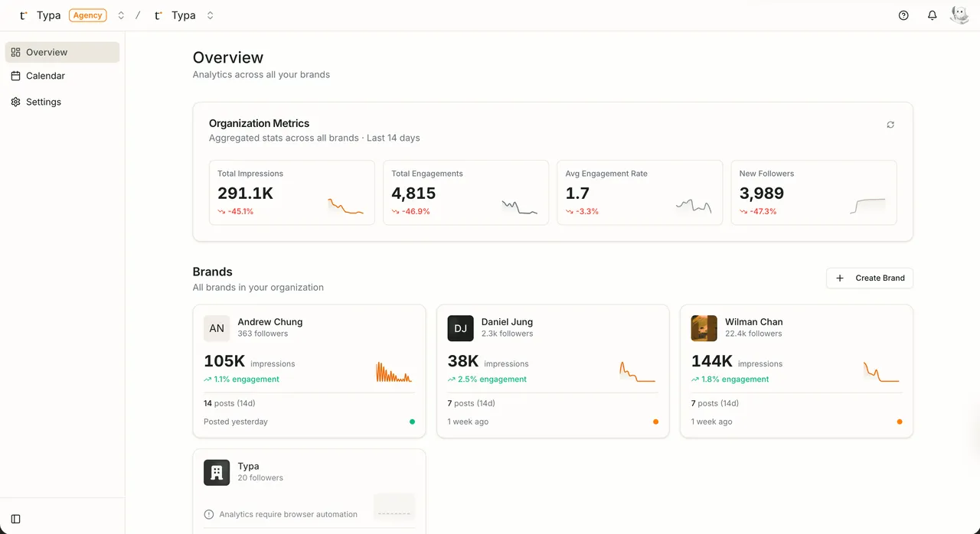This screenshot has height=534, width=980.
Task: Click the 144K impressions figure
Action: 712,361
